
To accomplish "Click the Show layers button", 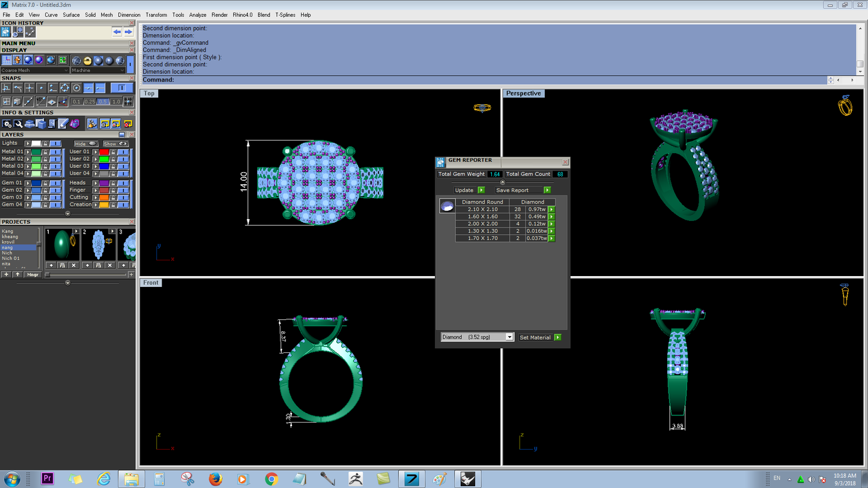I will click(x=116, y=143).
